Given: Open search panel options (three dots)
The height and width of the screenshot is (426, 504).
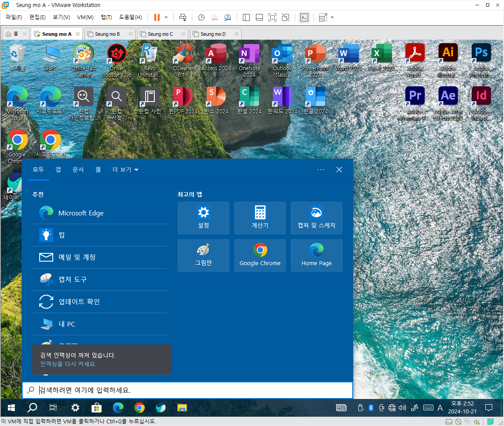Looking at the screenshot, I should click(x=321, y=170).
